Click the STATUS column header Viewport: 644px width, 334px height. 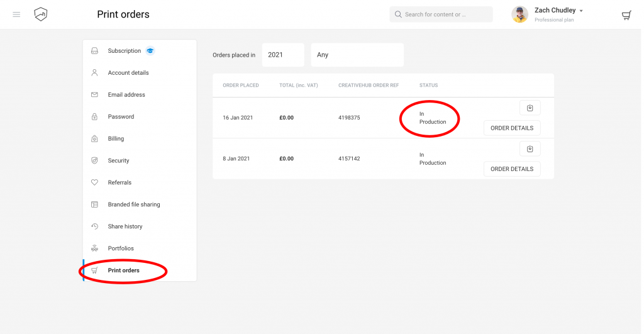428,86
